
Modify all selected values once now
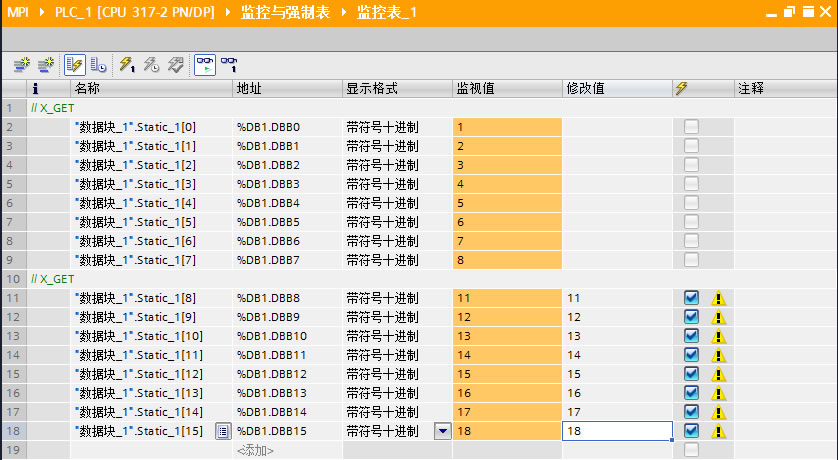coord(127,65)
